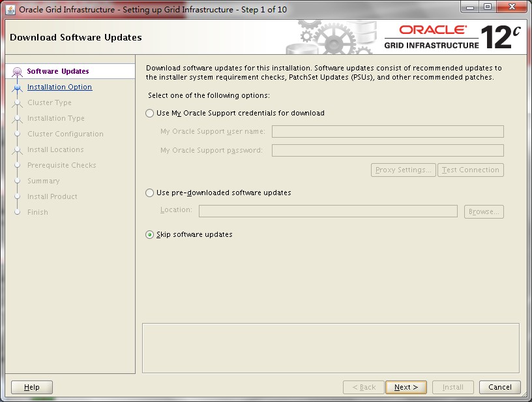
Task: Select Use pre-downloaded software updates option
Action: click(x=150, y=193)
